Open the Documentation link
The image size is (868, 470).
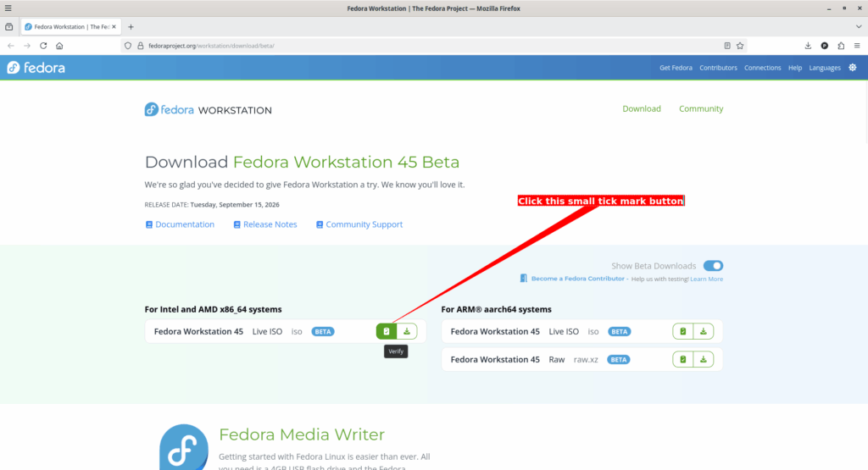pyautogui.click(x=180, y=224)
